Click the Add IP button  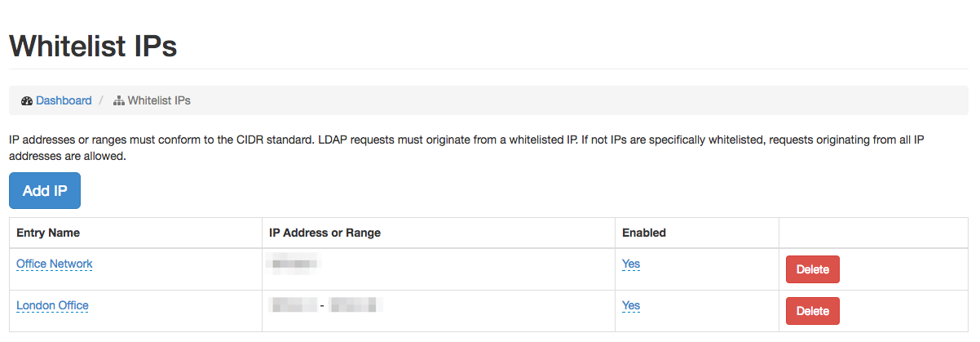point(45,190)
